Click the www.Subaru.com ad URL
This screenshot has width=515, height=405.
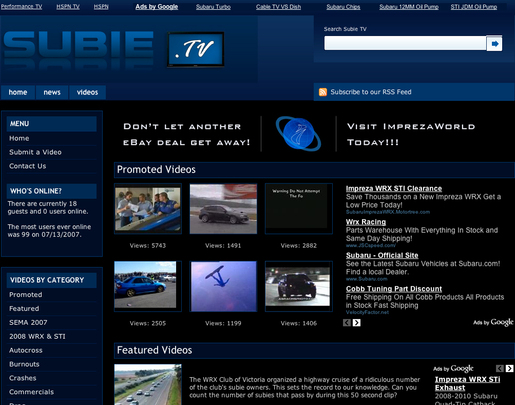click(x=366, y=279)
